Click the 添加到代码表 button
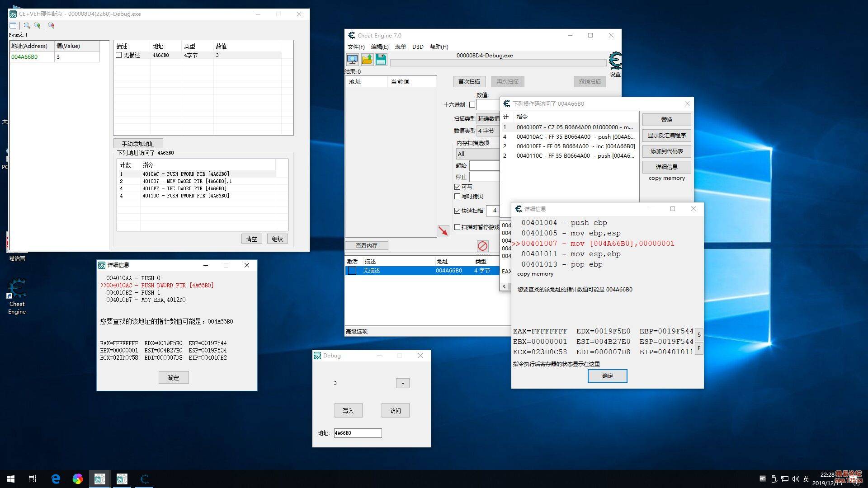The height and width of the screenshot is (488, 868). click(x=666, y=151)
